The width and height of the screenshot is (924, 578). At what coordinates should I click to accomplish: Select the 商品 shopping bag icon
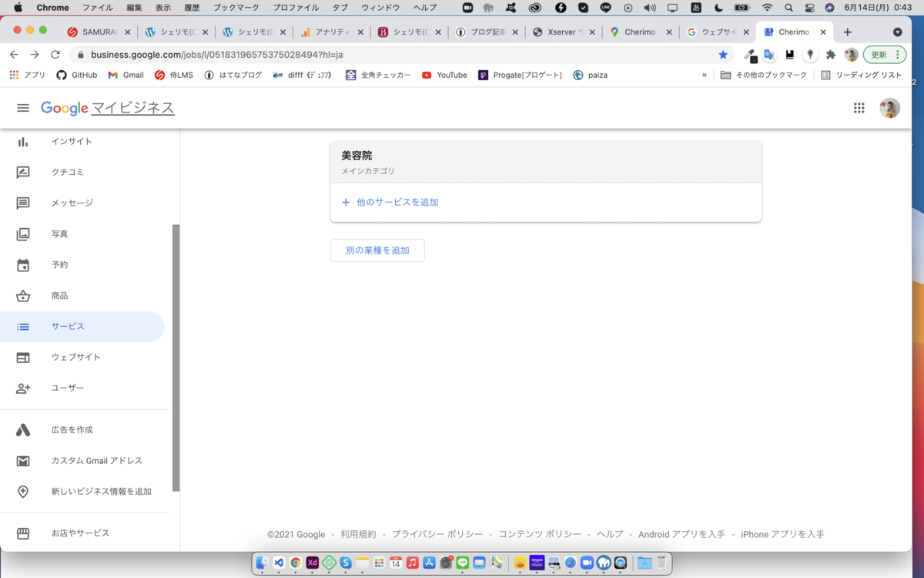point(25,295)
